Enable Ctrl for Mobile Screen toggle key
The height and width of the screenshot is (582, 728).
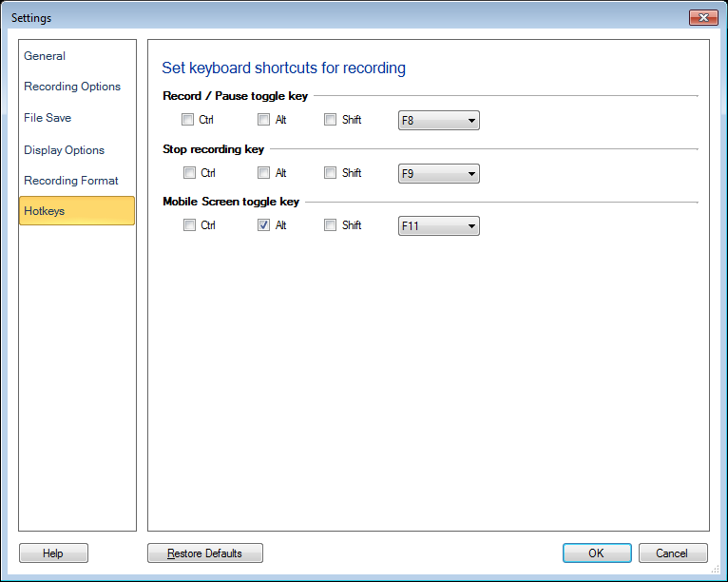pyautogui.click(x=189, y=225)
